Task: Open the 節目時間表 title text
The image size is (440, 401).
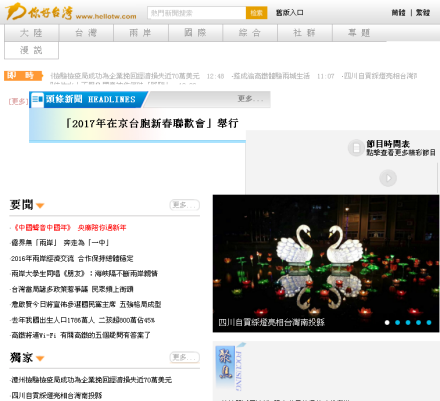Action: pos(388,144)
